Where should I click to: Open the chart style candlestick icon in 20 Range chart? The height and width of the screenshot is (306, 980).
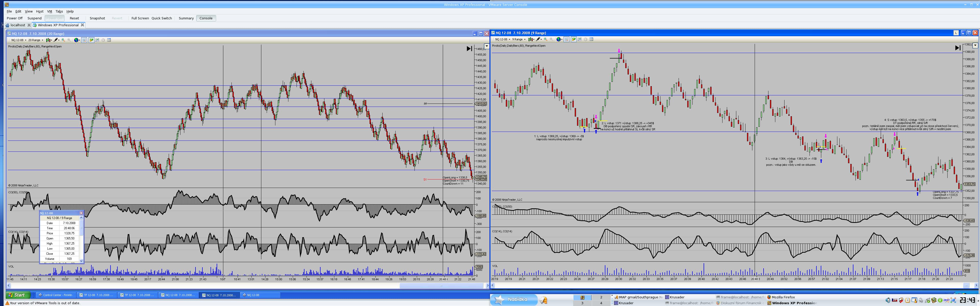pos(48,40)
